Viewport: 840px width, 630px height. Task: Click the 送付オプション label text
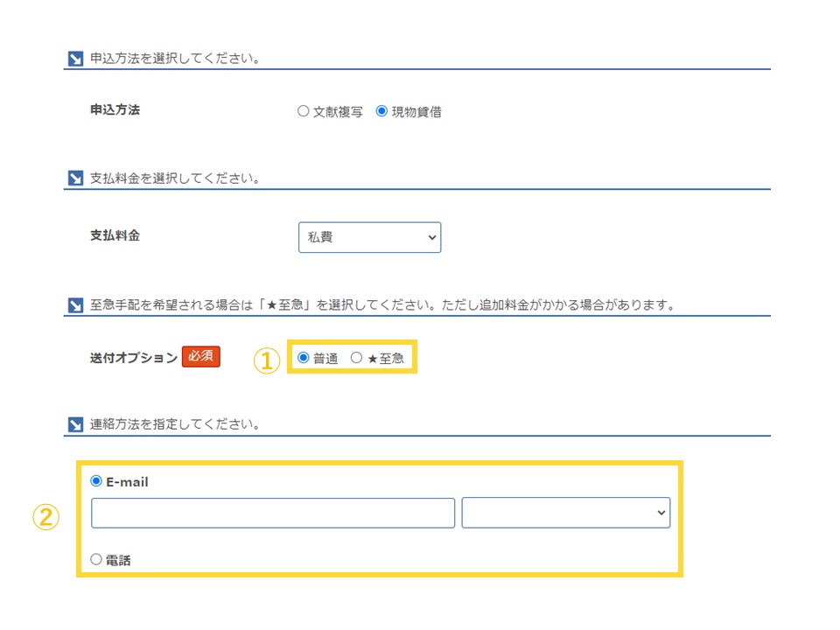point(133,358)
